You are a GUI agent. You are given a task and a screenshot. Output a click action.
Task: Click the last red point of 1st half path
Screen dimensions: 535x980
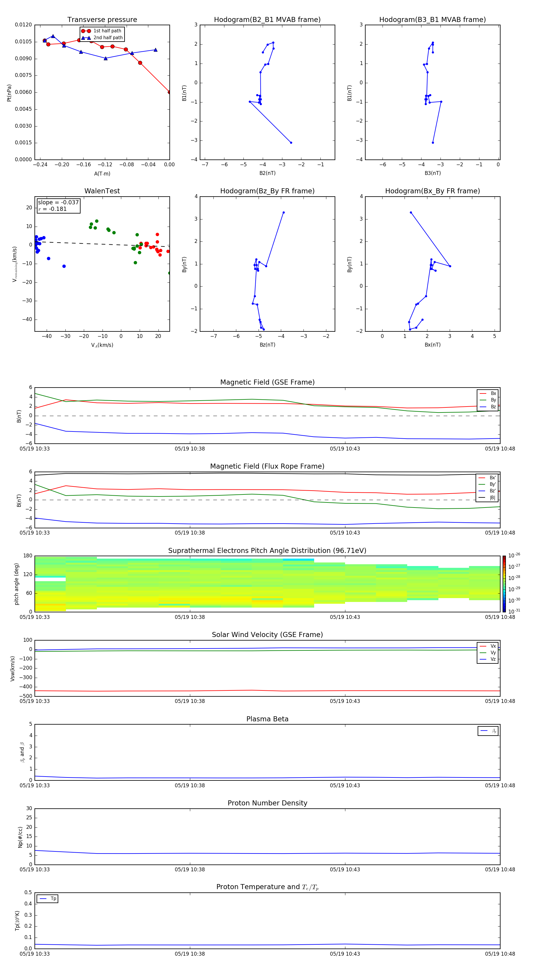tap(169, 92)
